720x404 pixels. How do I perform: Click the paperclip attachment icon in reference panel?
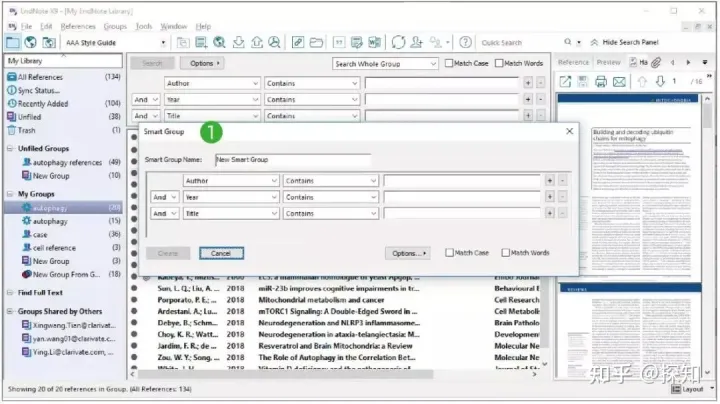pos(656,62)
